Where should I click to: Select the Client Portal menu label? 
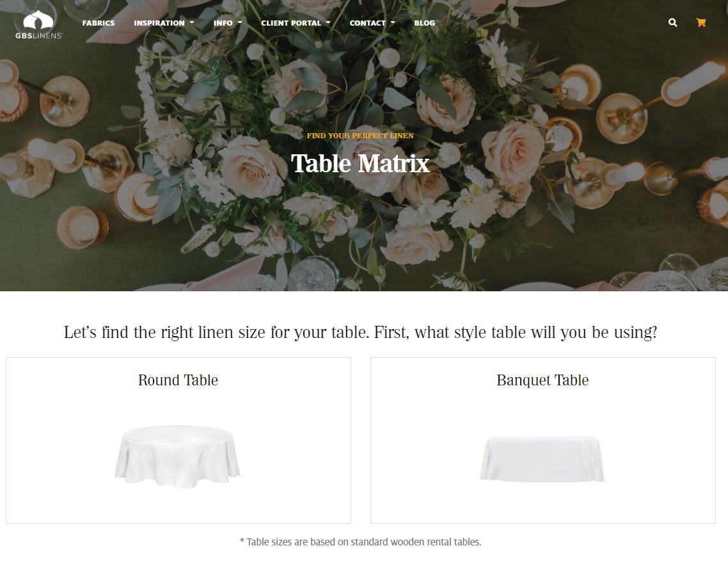coord(291,23)
